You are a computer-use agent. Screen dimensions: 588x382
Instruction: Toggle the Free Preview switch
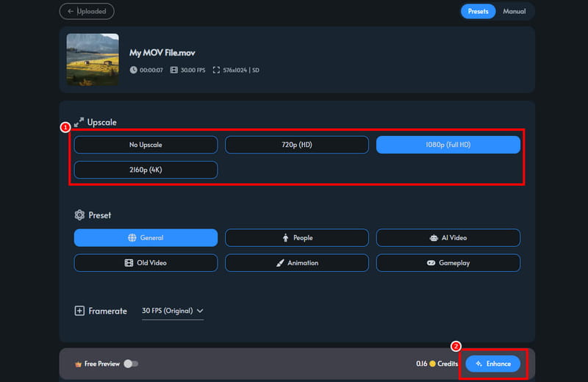click(131, 364)
